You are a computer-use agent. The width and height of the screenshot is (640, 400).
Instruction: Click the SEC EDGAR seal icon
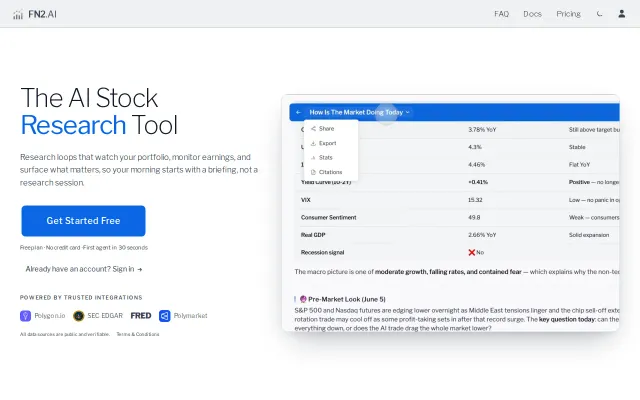click(x=78, y=316)
